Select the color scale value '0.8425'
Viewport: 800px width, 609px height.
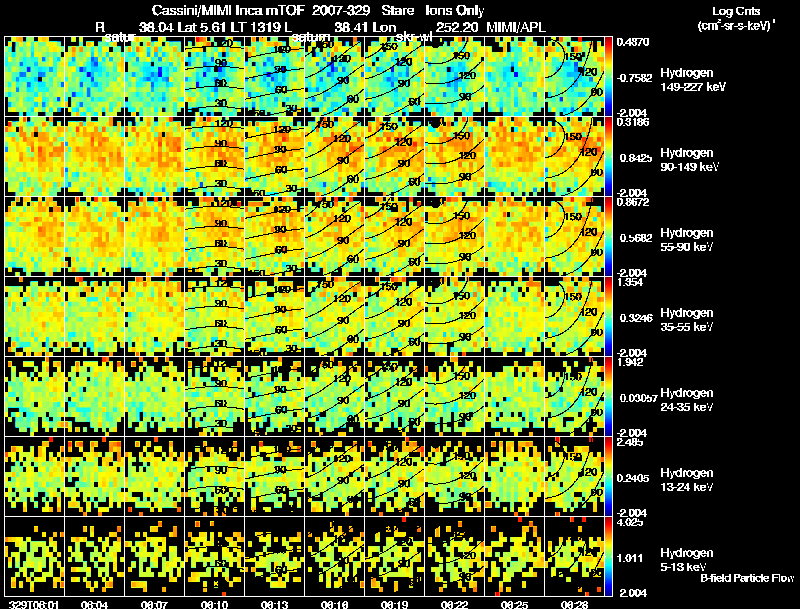pos(636,158)
